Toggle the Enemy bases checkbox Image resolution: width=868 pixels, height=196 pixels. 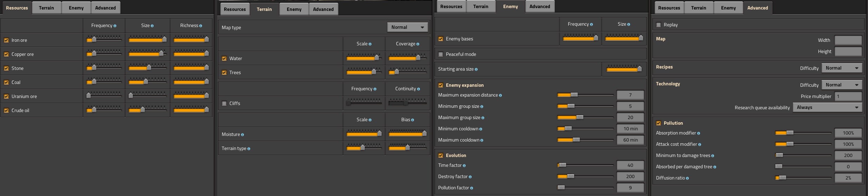(441, 39)
